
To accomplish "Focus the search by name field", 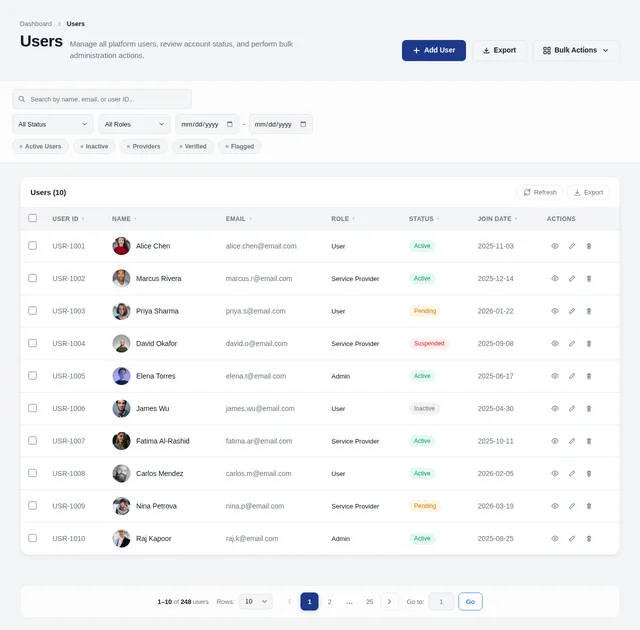I will coord(102,99).
